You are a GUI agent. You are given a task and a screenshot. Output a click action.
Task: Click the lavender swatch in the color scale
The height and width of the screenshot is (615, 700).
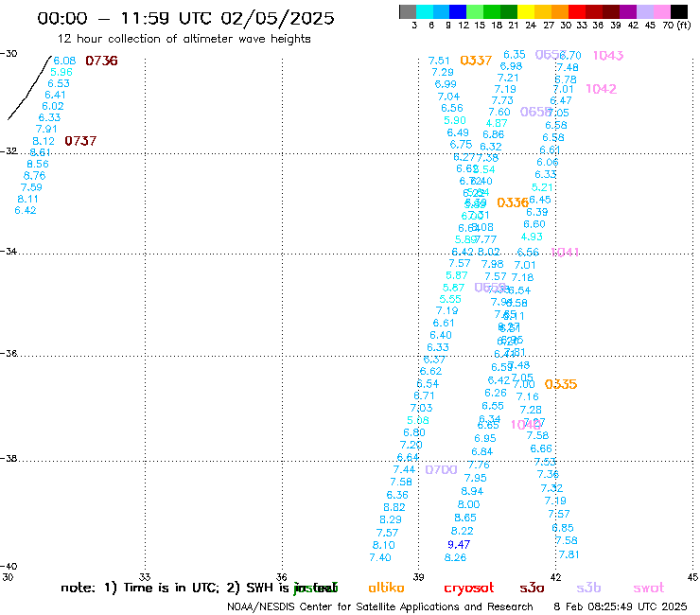click(x=644, y=11)
